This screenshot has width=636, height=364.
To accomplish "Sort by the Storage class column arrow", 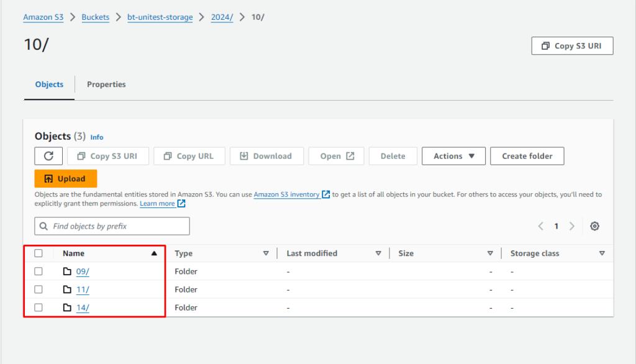I will pos(601,253).
